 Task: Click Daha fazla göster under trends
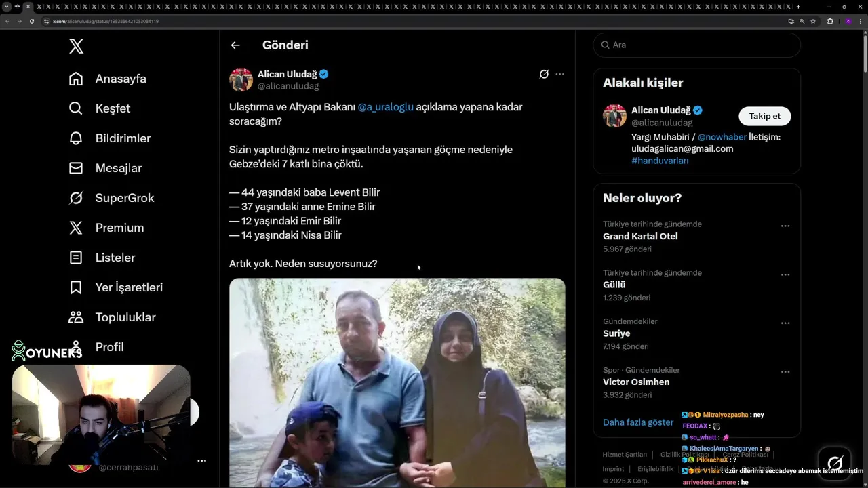tap(638, 422)
